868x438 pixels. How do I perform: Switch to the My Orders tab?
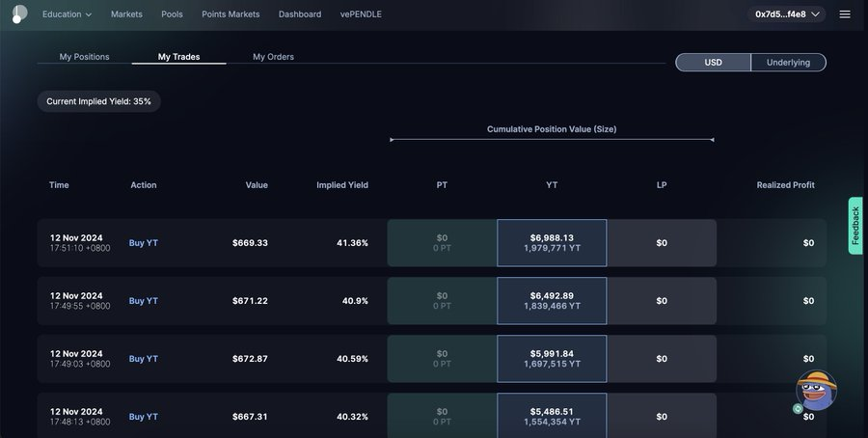point(273,57)
